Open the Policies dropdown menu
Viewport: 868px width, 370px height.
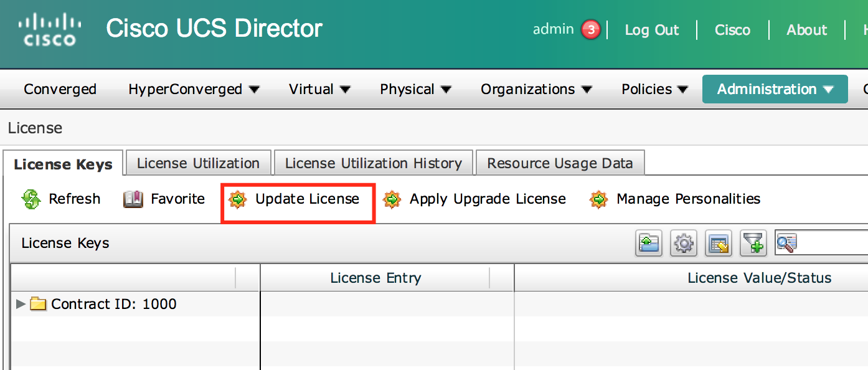coord(654,90)
